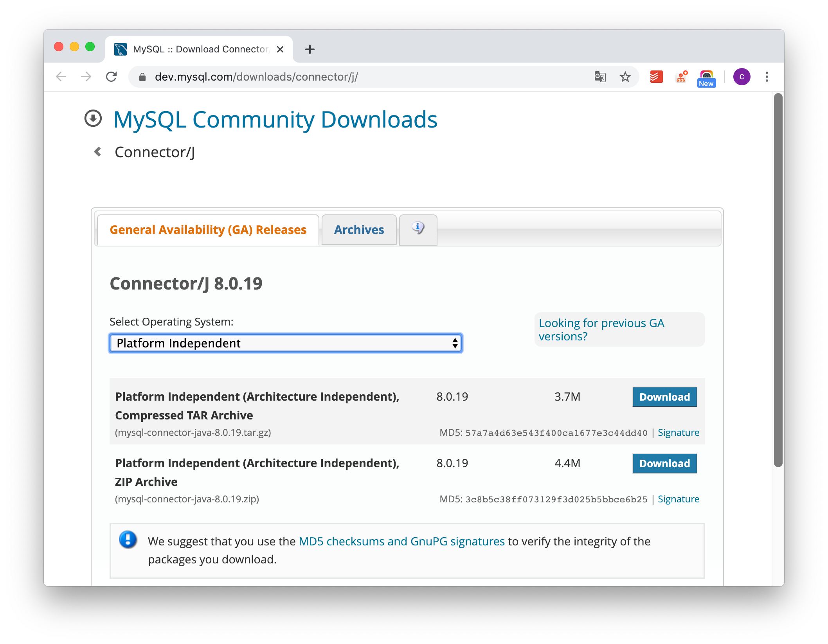Click the back chevron beside Connector/J
The image size is (828, 644).
click(x=98, y=152)
